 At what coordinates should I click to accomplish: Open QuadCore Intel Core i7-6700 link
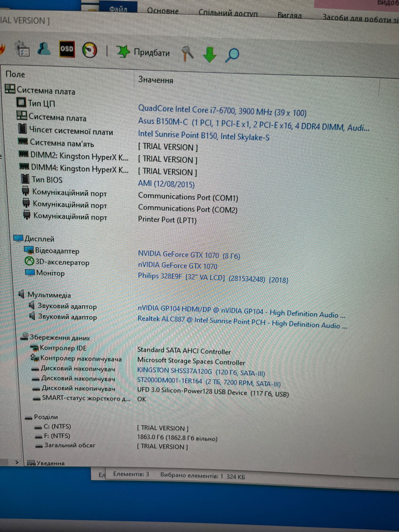pos(222,111)
